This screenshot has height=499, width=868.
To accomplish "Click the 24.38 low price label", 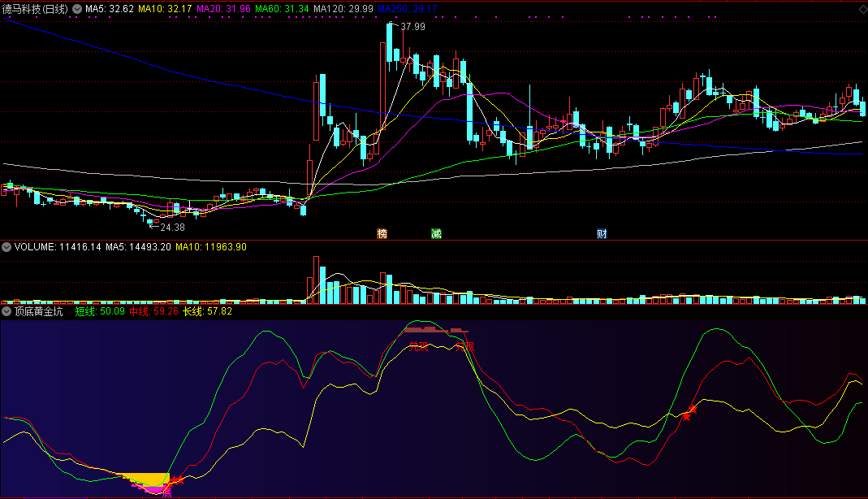I will pos(173,227).
